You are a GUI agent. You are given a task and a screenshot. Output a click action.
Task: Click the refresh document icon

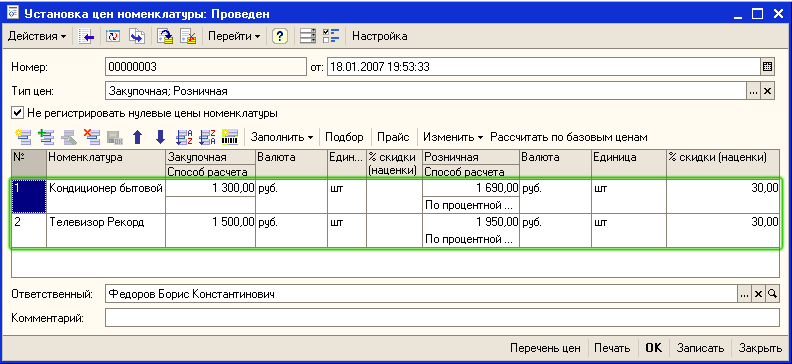(x=113, y=36)
